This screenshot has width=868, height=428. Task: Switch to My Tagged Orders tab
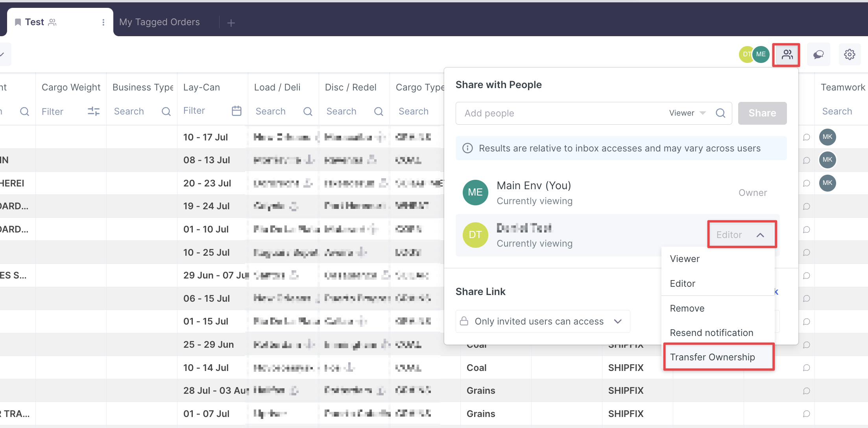point(159,22)
